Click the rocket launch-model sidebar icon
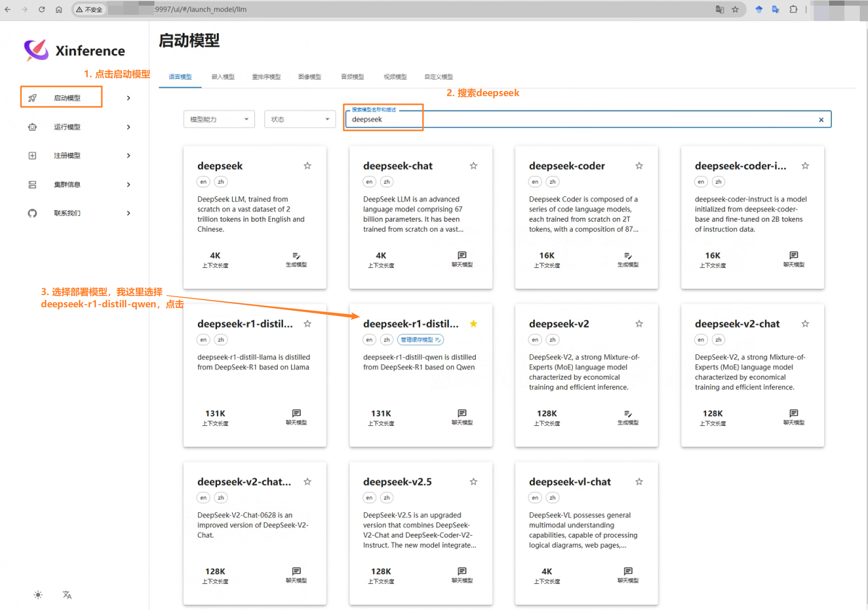Viewport: 868px width, 610px height. point(32,98)
